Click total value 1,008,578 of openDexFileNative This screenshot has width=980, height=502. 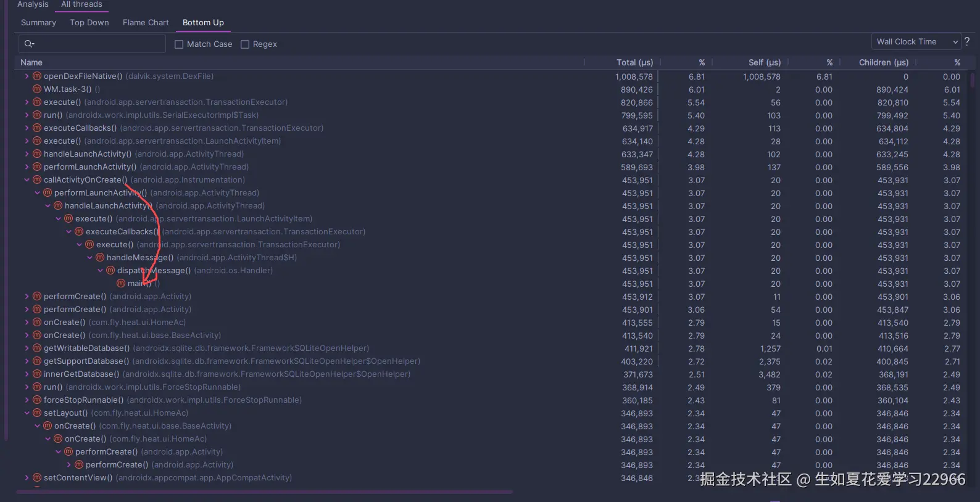click(634, 77)
